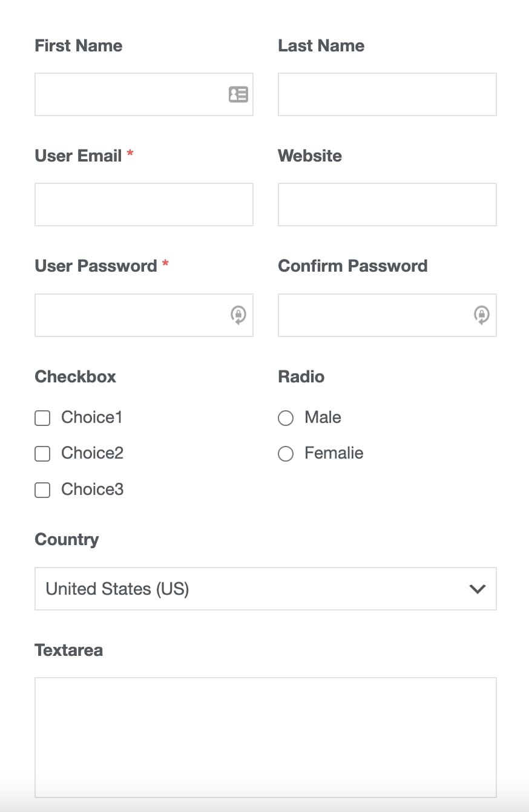Image resolution: width=529 pixels, height=812 pixels.
Task: Click into the User Email field
Action: coord(144,205)
